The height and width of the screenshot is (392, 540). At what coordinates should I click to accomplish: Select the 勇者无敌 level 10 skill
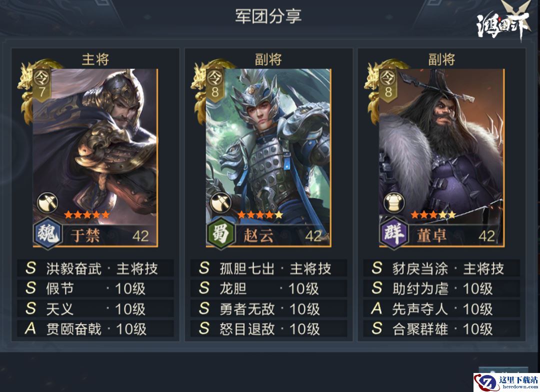click(x=268, y=308)
